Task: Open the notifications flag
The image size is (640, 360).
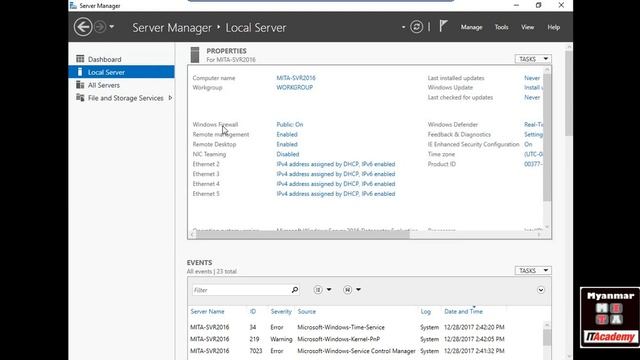Action: pyautogui.click(x=443, y=27)
